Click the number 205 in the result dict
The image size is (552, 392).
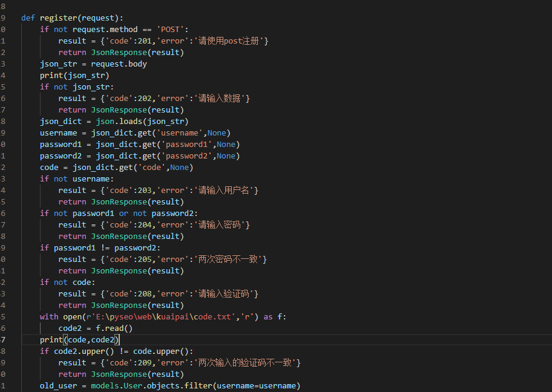145,260
